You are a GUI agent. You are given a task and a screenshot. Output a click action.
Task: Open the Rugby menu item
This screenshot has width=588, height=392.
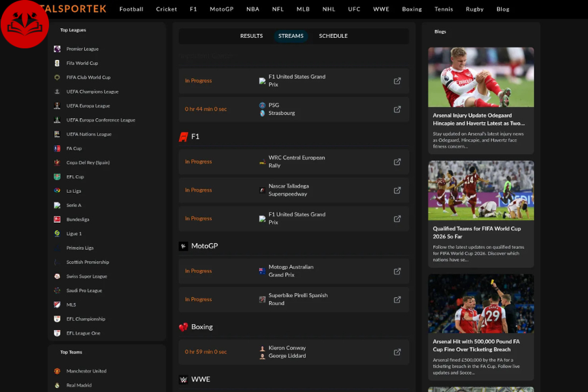[474, 9]
